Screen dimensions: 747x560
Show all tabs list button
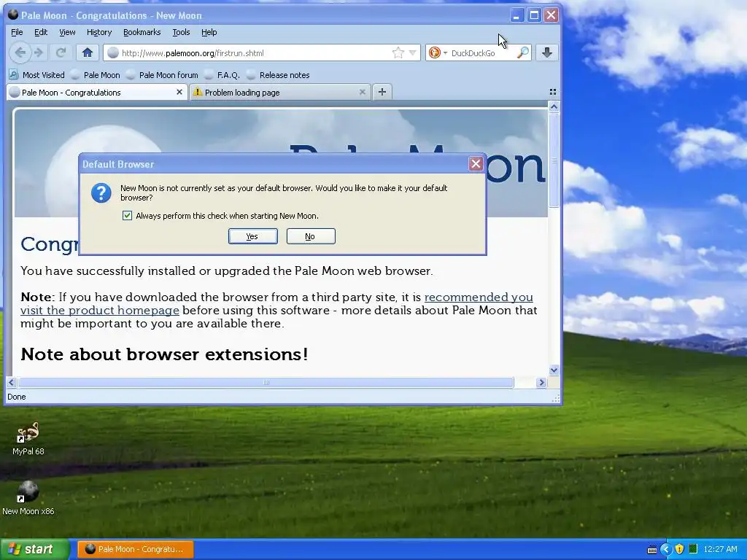(x=553, y=92)
